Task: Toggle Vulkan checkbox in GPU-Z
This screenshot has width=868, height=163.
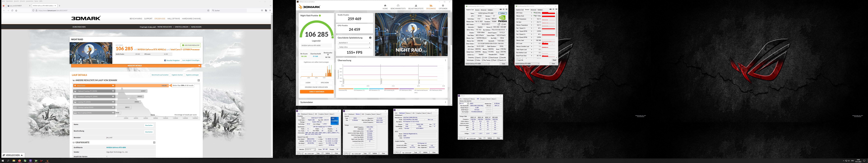Action: (475, 60)
